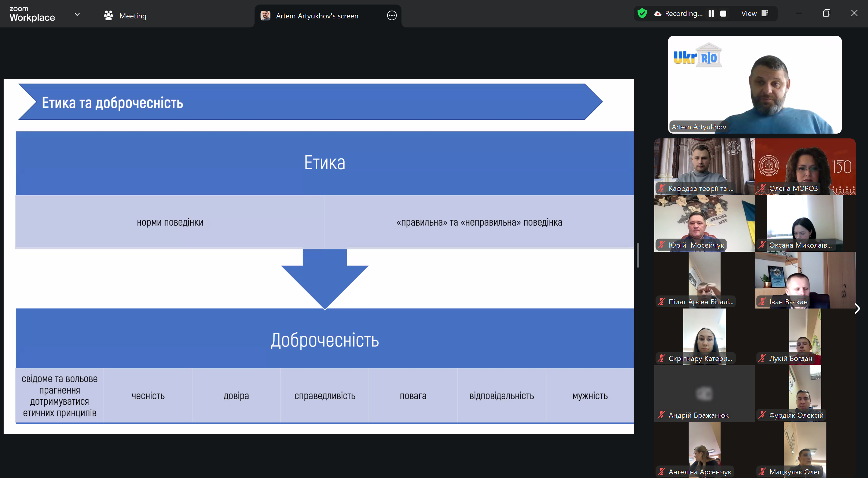Click muted mic icon on Юрій Мосейчук
This screenshot has height=478, width=868.
point(661,245)
